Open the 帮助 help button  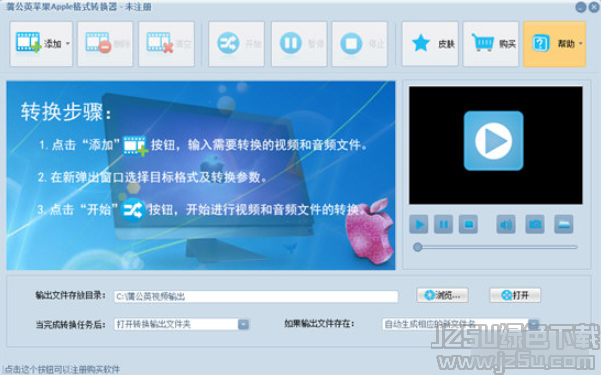pos(555,44)
